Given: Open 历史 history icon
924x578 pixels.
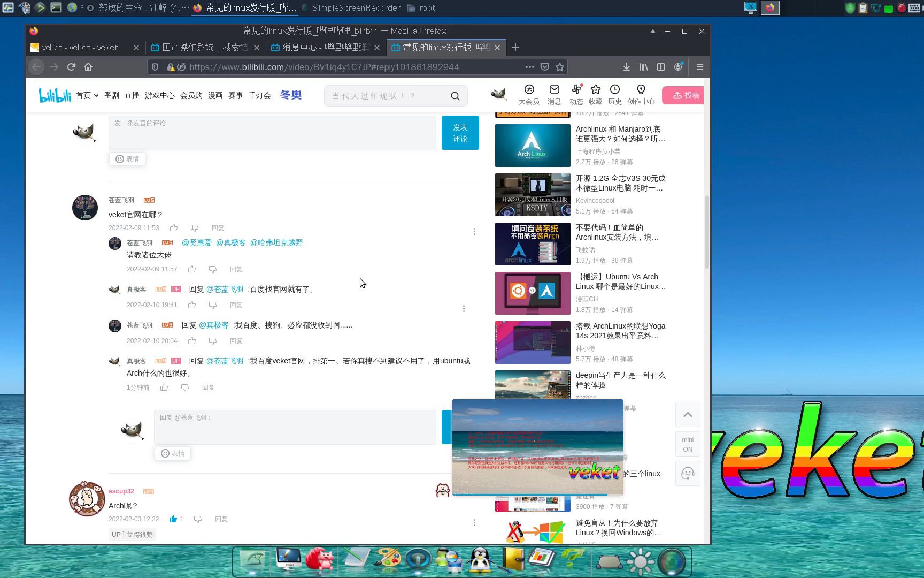Looking at the screenshot, I should (615, 95).
